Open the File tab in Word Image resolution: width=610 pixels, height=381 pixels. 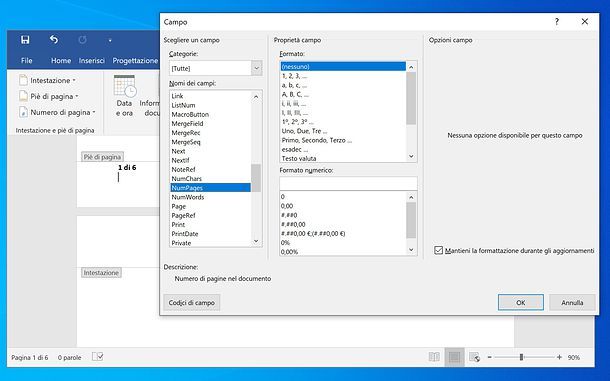pyautogui.click(x=26, y=61)
